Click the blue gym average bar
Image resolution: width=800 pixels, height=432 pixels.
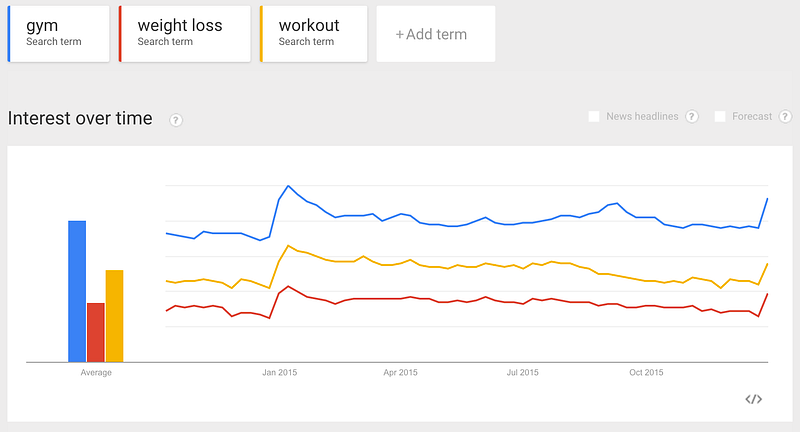click(x=77, y=291)
